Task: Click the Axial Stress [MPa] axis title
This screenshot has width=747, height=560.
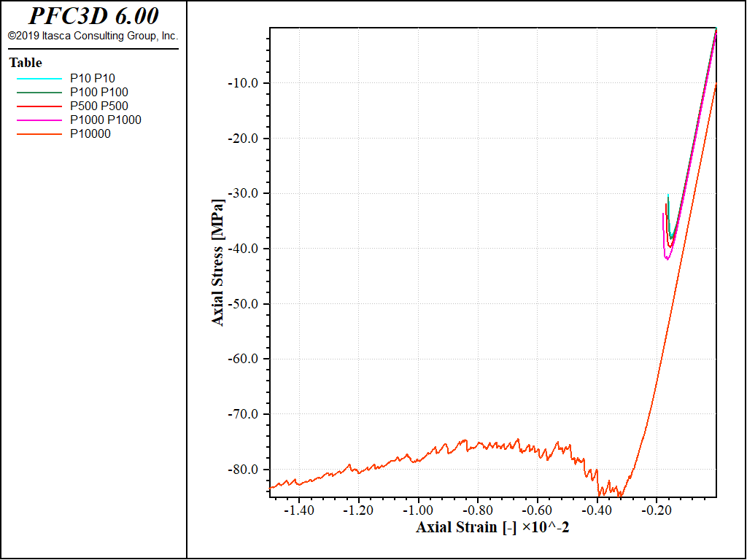Action: pos(217,262)
